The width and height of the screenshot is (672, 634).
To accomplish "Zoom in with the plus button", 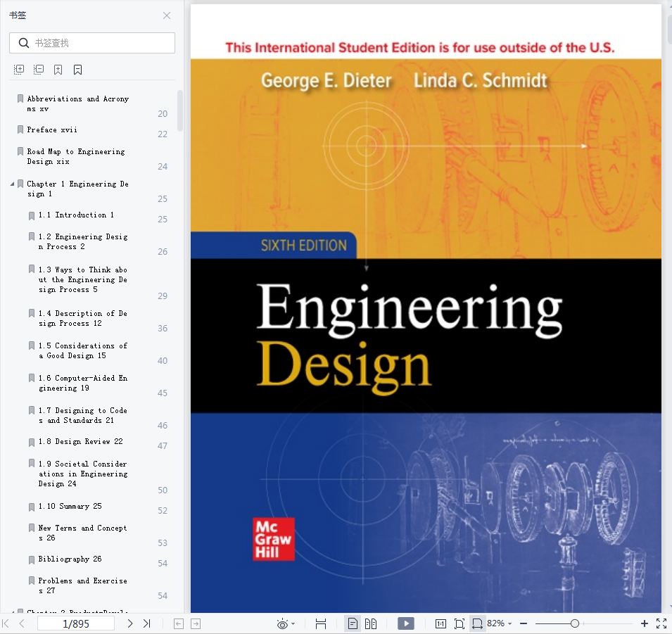I will (644, 623).
